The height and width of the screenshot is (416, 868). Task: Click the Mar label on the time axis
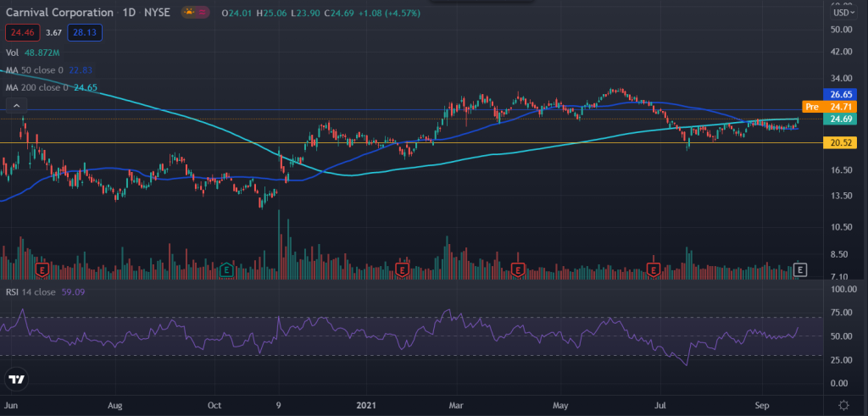click(x=457, y=404)
